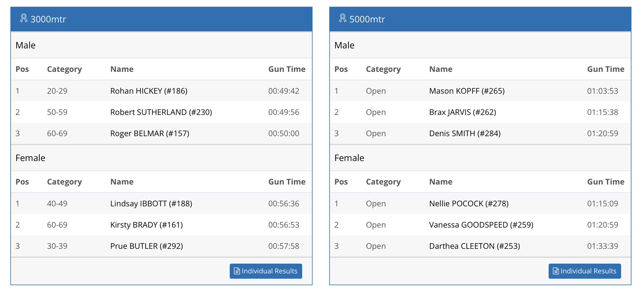Click position 3 in Darthea CLEETON's row
Viewport: 644px width, 303px height.
[337, 246]
